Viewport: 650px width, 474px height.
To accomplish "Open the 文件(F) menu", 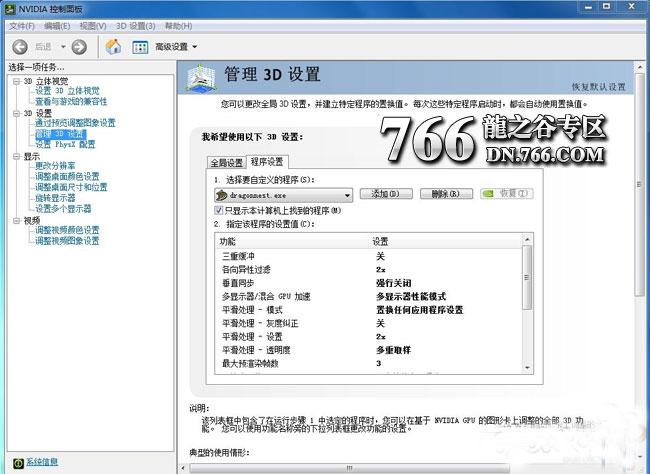I will (x=22, y=26).
